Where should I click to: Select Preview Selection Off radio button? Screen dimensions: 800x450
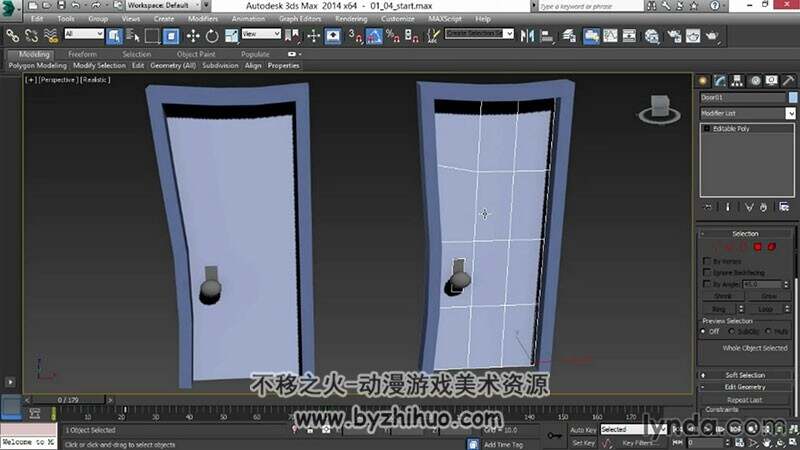pos(704,332)
